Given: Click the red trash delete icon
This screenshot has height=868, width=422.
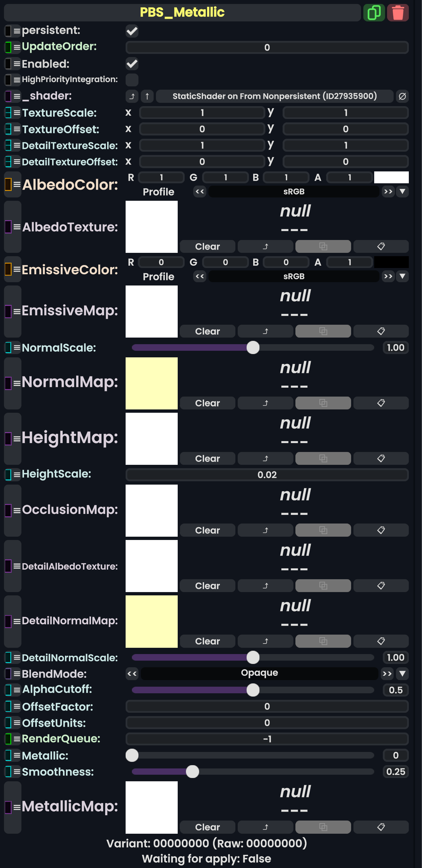Looking at the screenshot, I should pyautogui.click(x=398, y=13).
